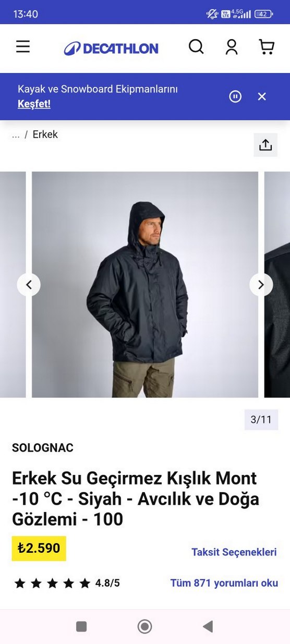Expand the collapsed breadcrumb ellipsis
290x644 pixels.
pos(16,135)
